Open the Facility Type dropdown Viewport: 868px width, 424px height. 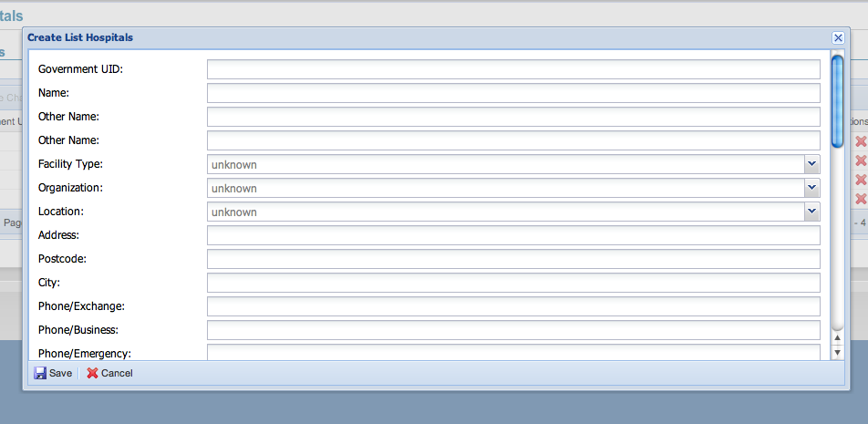811,164
